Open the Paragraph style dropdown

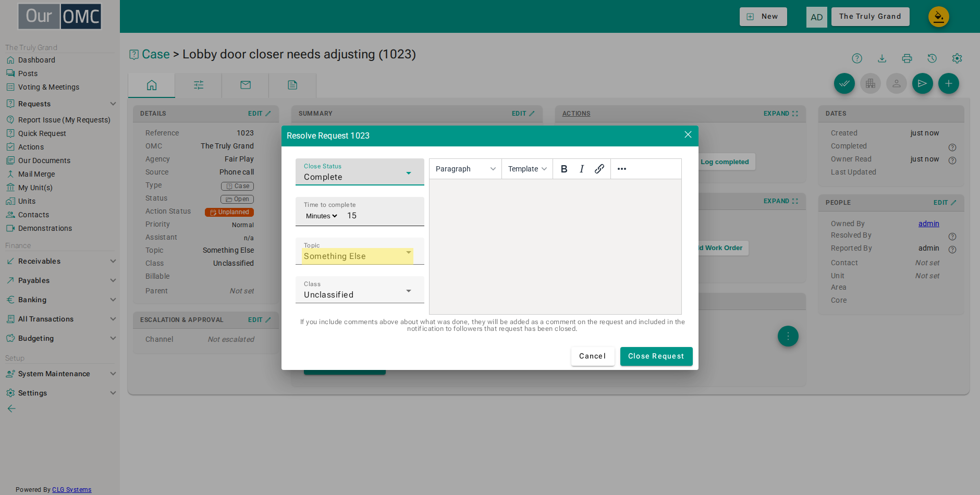click(465, 169)
